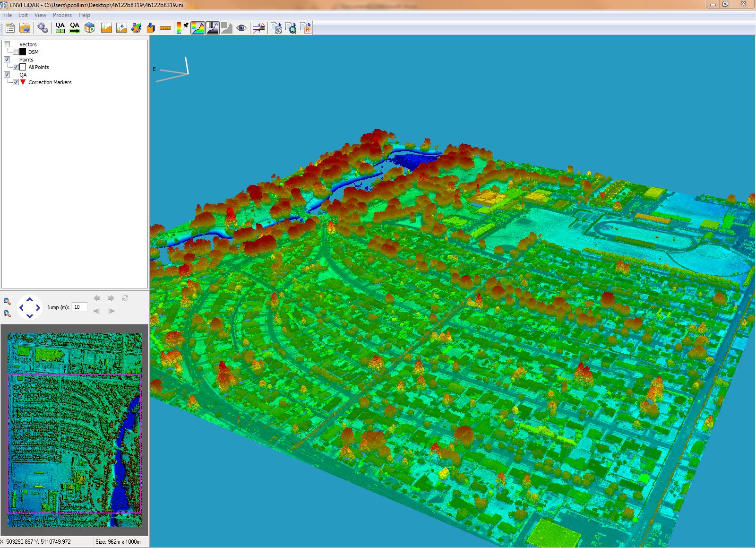Click the back navigation arrow above Jump field
Screen dimensions: 756x548
tap(97, 298)
